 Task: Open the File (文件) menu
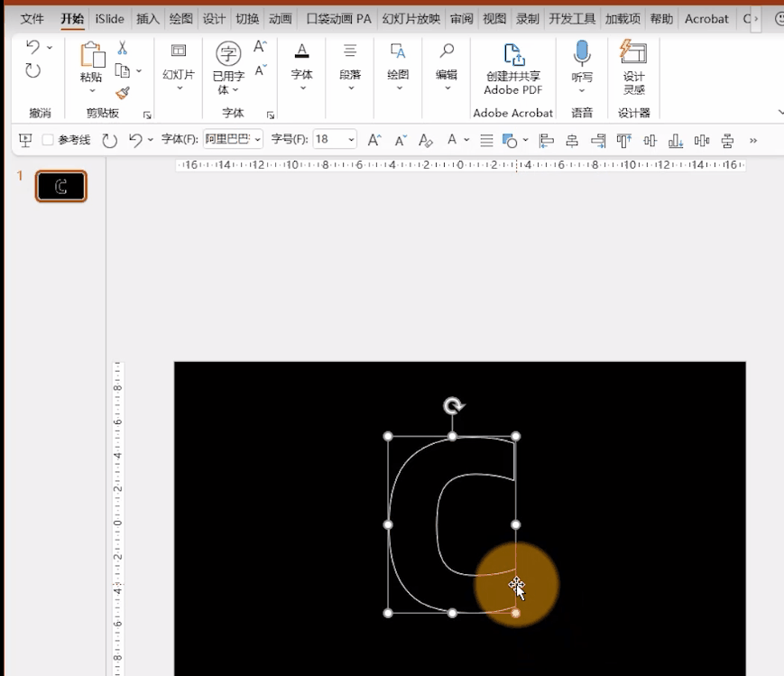point(32,19)
